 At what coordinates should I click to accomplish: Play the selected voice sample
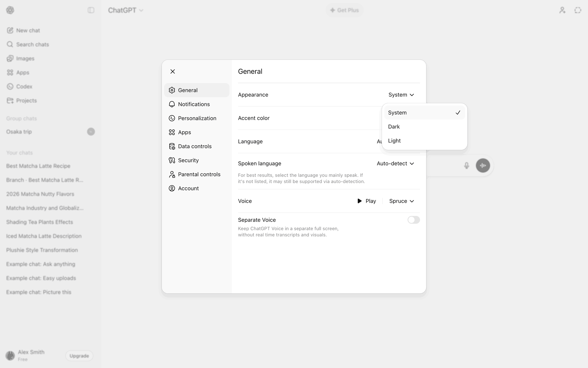[367, 201]
